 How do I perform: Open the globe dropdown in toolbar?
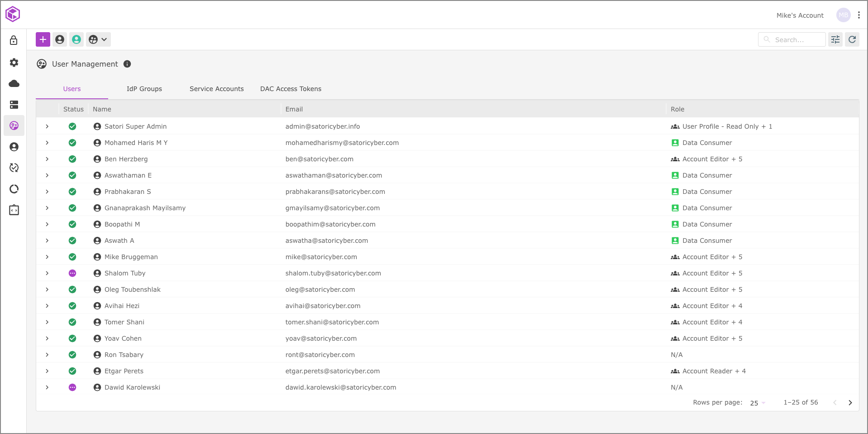pos(98,39)
